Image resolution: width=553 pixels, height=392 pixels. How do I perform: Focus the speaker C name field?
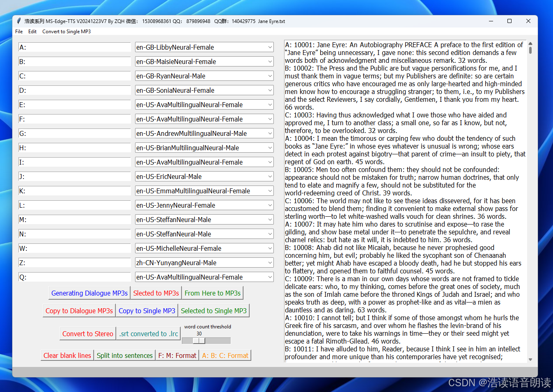pos(75,76)
